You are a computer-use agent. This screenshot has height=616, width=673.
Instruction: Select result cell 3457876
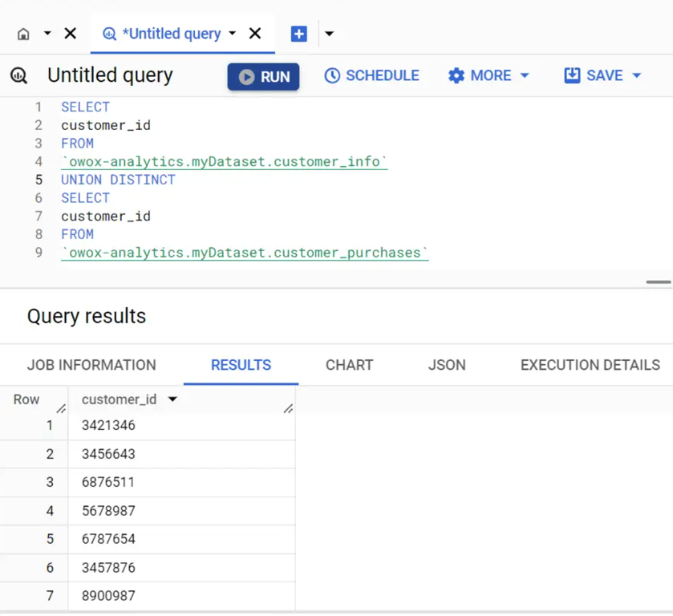tap(181, 568)
